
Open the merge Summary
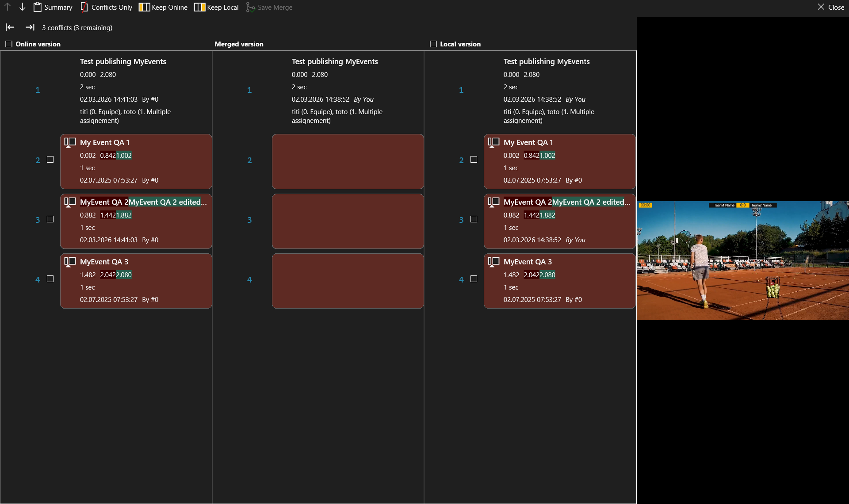(x=53, y=7)
